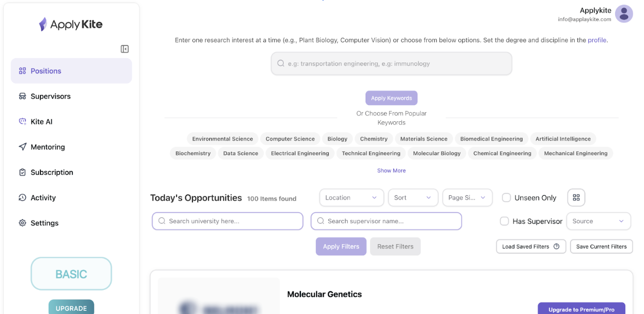Enable the Unseen Only checkbox
Screen dimensions: 644x314
[507, 197]
